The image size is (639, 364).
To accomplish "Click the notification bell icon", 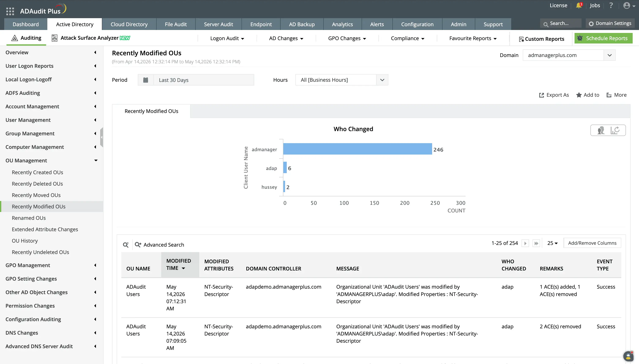I will tap(578, 5).
